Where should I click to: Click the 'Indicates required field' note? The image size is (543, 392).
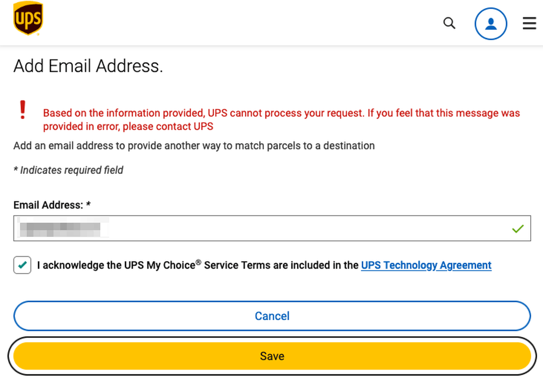click(69, 170)
